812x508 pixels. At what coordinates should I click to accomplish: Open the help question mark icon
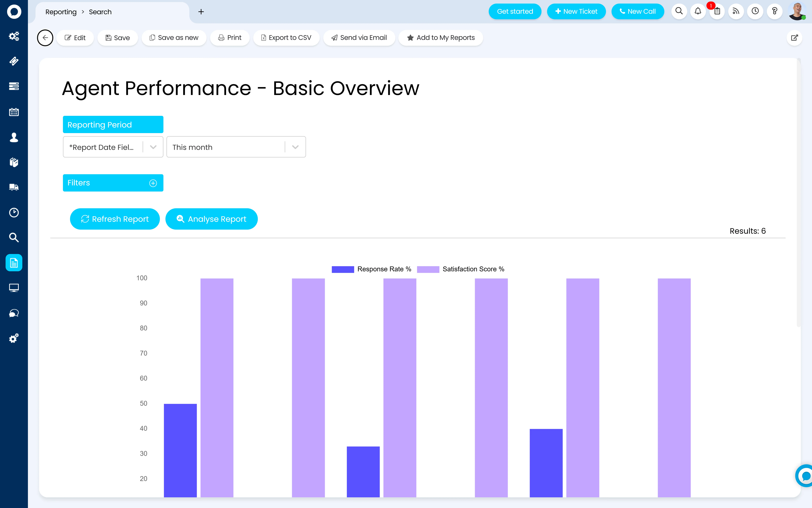pyautogui.click(x=774, y=11)
